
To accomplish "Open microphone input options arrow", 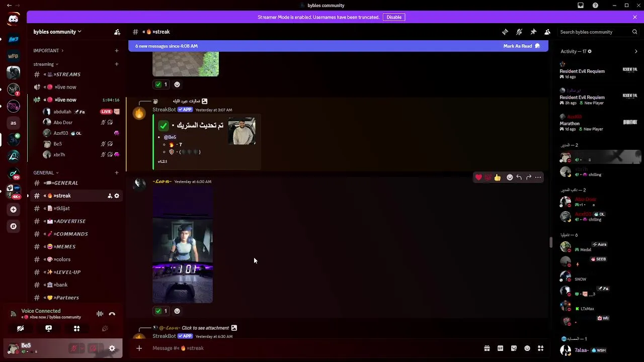I will 82,348.
